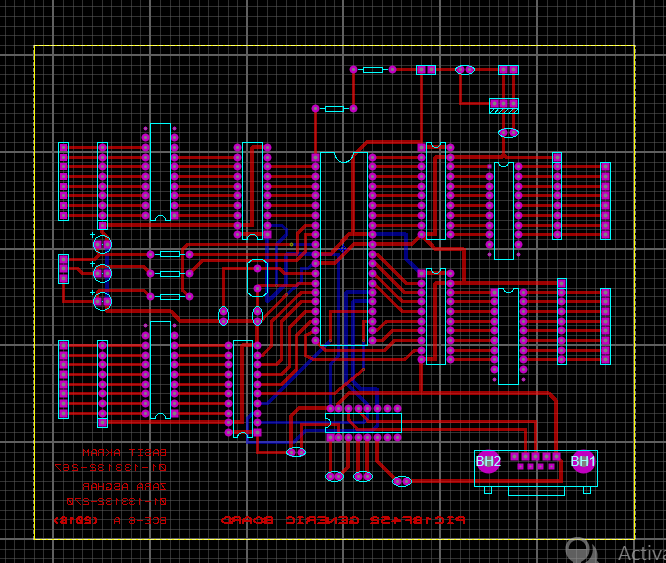Select the middle capacitor below the horizontal IC
666x563 pixels.
click(x=363, y=476)
